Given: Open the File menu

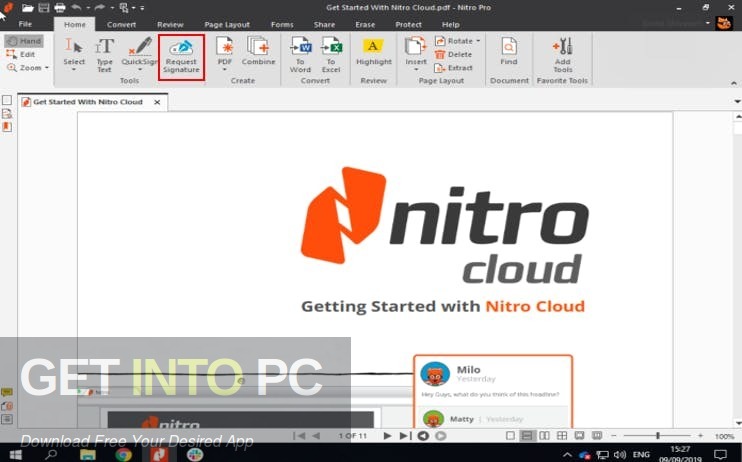Looking at the screenshot, I should (25, 24).
